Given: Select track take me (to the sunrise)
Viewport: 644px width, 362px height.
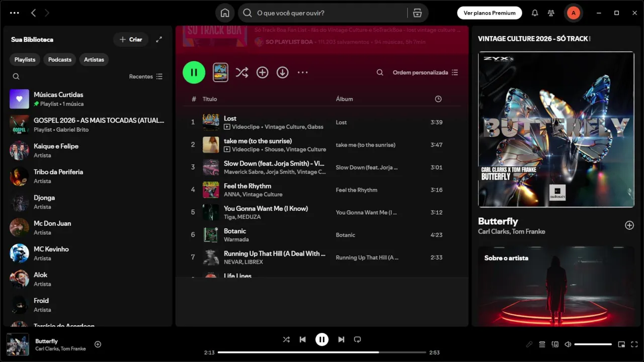Looking at the screenshot, I should (322, 145).
